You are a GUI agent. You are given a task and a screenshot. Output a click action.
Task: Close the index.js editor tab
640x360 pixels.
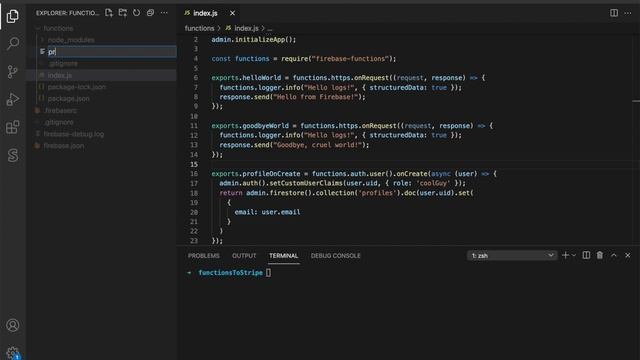click(232, 13)
